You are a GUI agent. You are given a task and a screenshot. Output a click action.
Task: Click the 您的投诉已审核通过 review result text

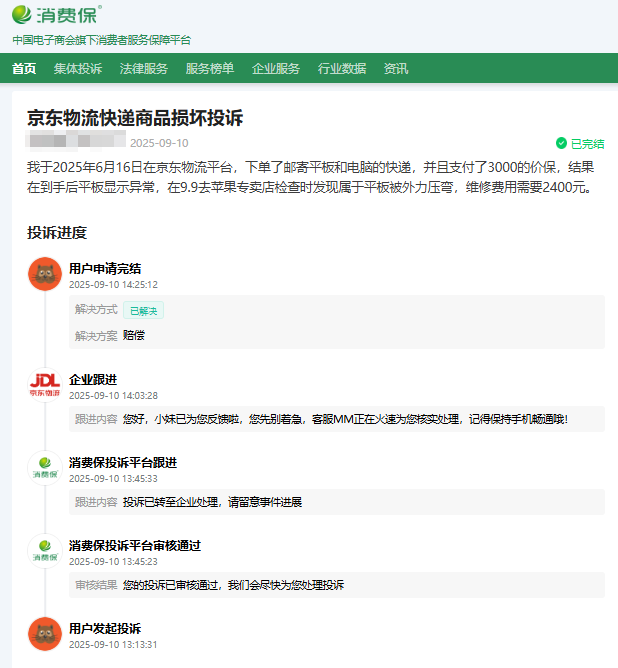click(233, 585)
